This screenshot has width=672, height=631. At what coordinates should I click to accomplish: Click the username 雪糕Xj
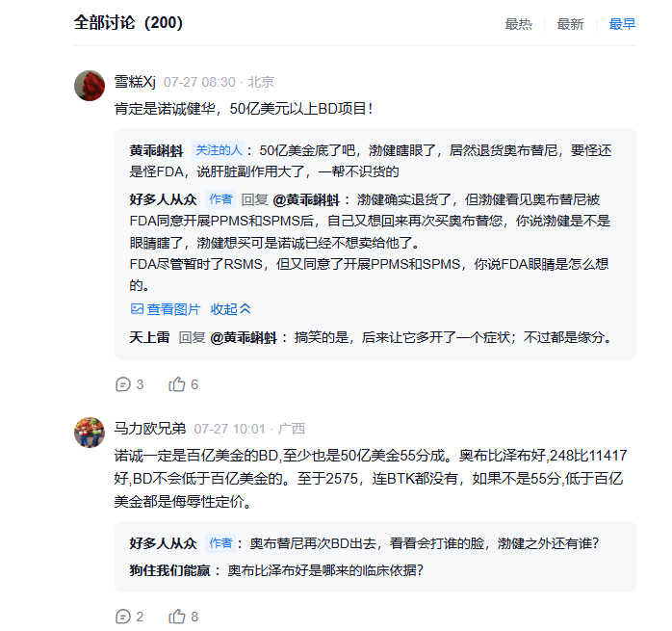click(x=135, y=82)
